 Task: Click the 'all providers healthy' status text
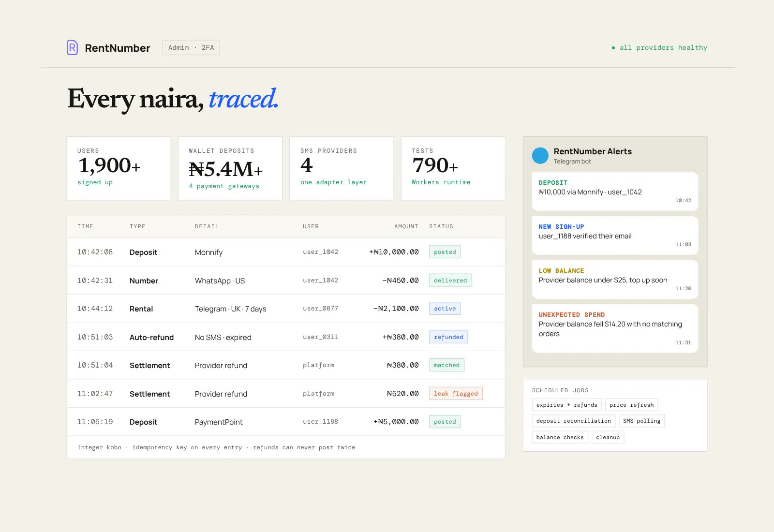(663, 48)
